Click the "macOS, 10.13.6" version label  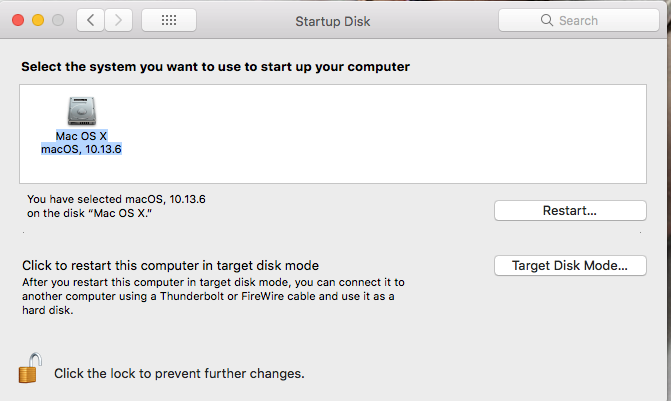point(81,149)
